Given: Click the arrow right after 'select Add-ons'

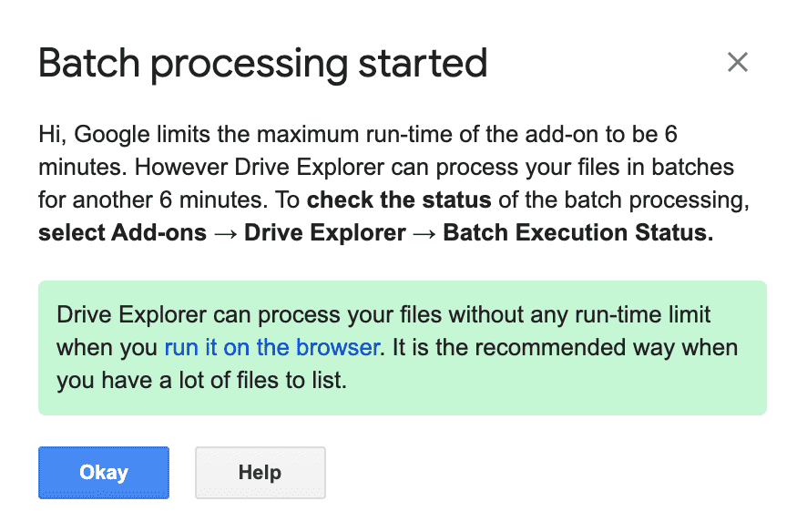Looking at the screenshot, I should (225, 233).
